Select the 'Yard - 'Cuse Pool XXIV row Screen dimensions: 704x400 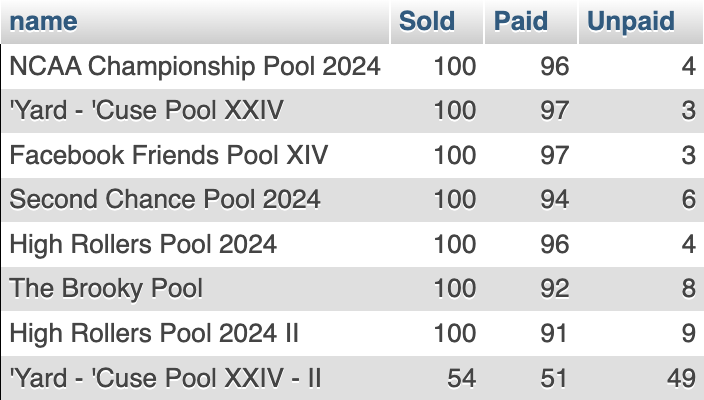coord(352,110)
